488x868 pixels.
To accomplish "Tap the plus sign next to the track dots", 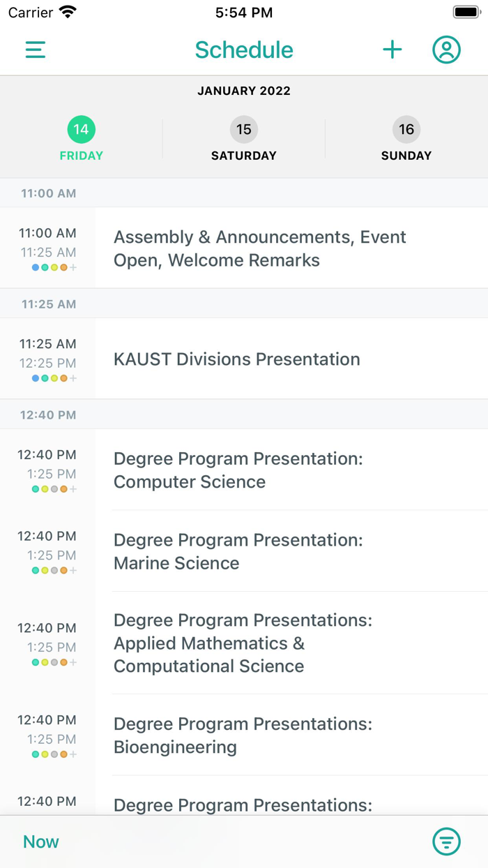I will pyautogui.click(x=73, y=267).
